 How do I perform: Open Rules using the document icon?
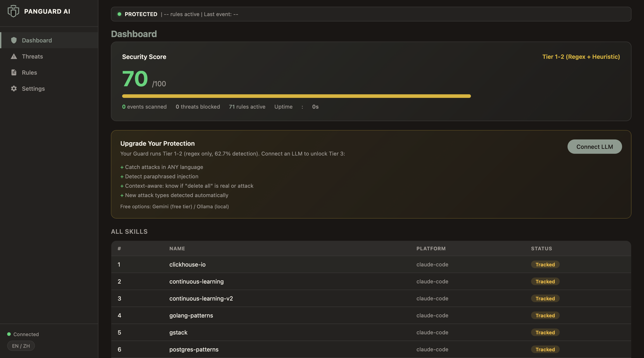pyautogui.click(x=14, y=72)
